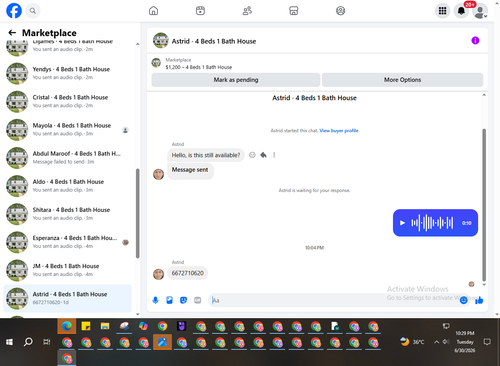This screenshot has height=366, width=500.
Task: Click conversation list scroll up arrow
Action: pyautogui.click(x=137, y=44)
